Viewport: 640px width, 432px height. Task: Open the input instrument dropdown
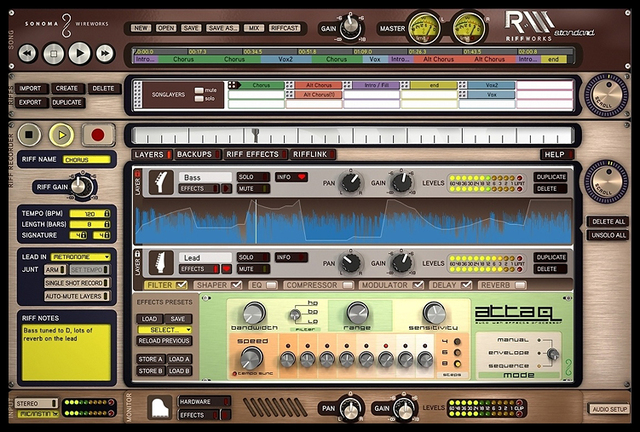click(38, 414)
